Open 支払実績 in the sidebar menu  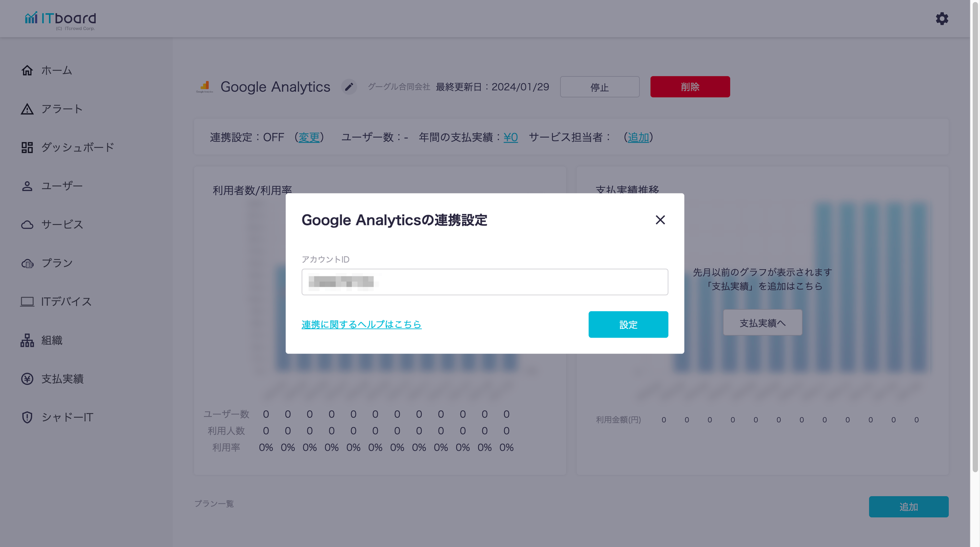pyautogui.click(x=62, y=379)
